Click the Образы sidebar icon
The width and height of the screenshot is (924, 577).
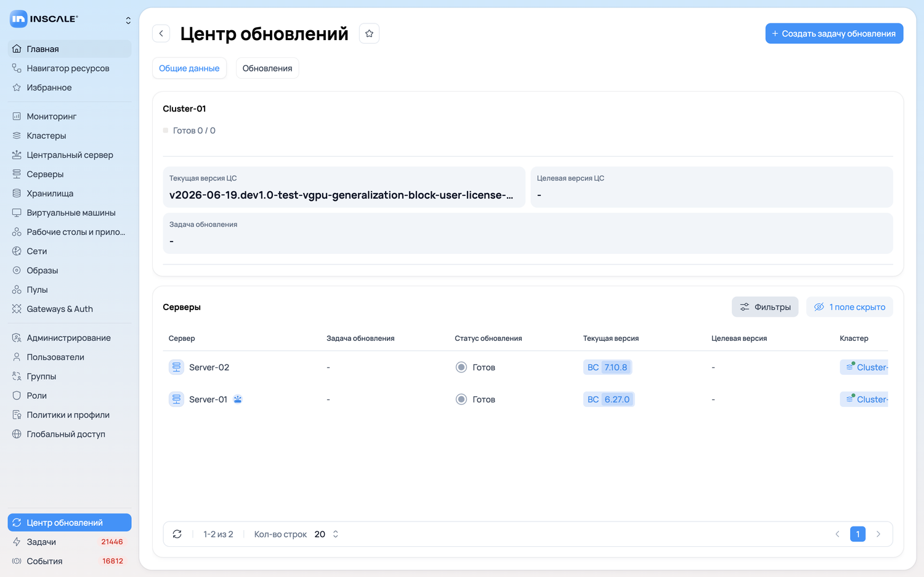pyautogui.click(x=17, y=270)
